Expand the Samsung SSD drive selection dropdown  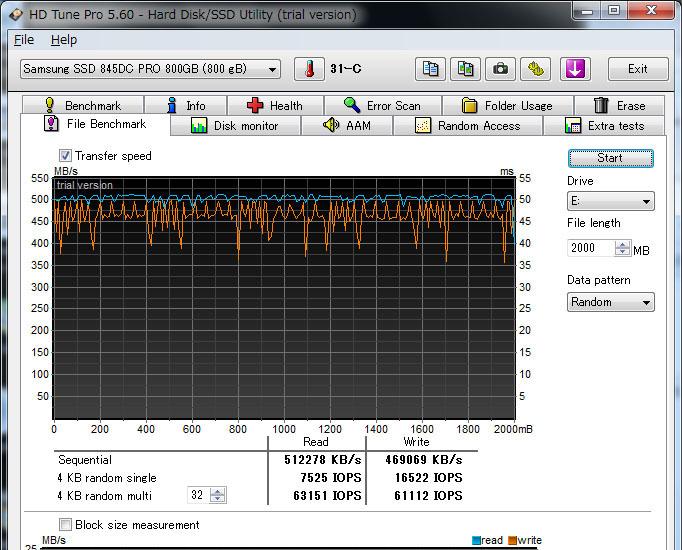[150, 69]
